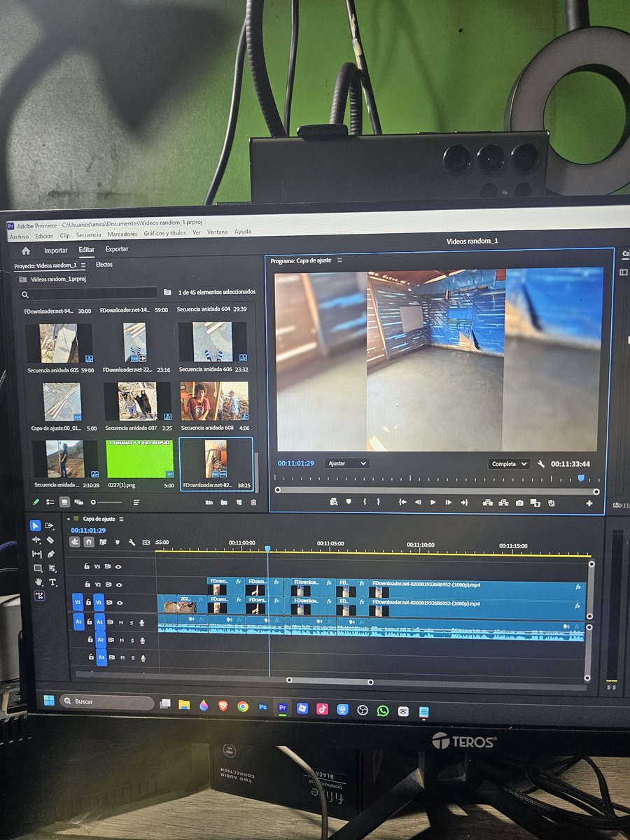Screen dimensions: 630x840
Task: Play the Program monitor sequence
Action: 433,502
